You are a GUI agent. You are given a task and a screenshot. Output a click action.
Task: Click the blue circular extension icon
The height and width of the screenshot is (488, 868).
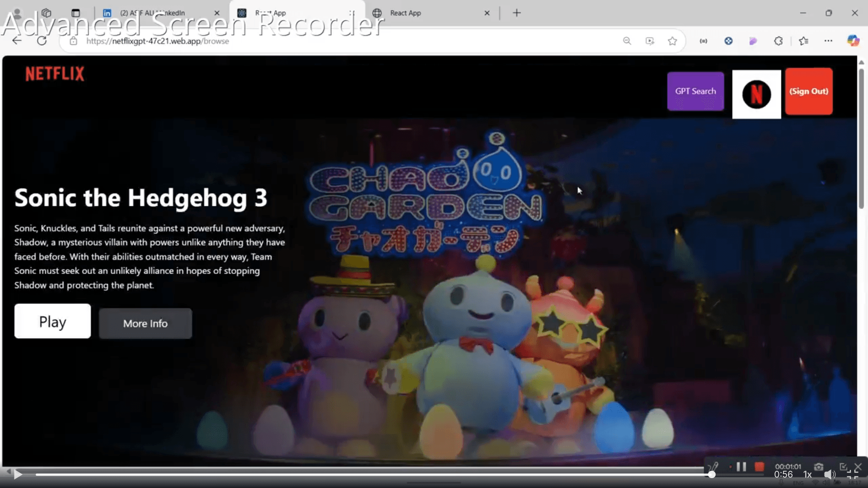tap(728, 41)
